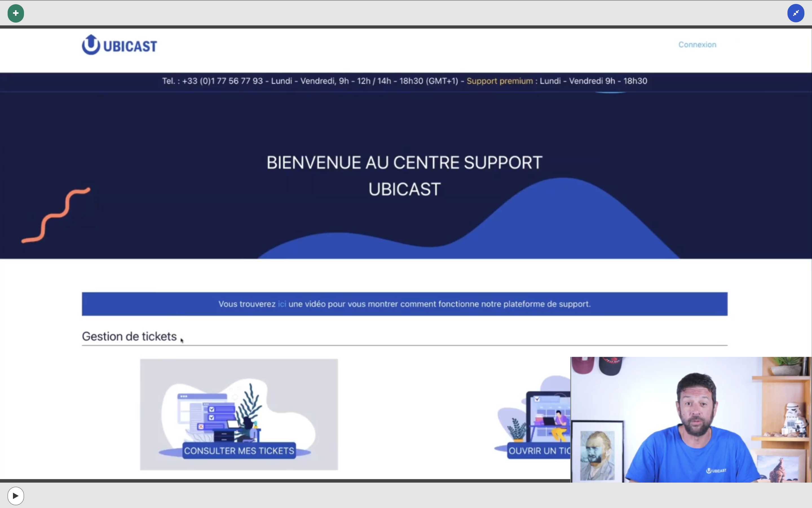
Task: Exit fullscreen with the blue collapse icon
Action: click(x=796, y=14)
